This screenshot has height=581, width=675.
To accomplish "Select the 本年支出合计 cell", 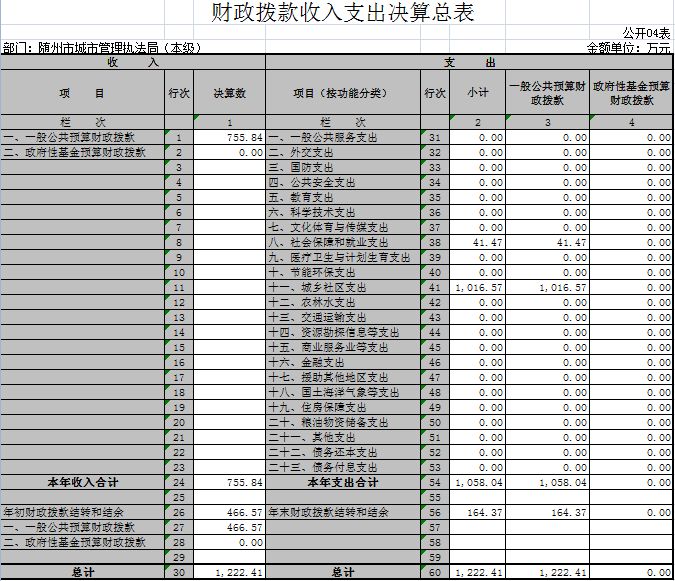I will tap(342, 482).
